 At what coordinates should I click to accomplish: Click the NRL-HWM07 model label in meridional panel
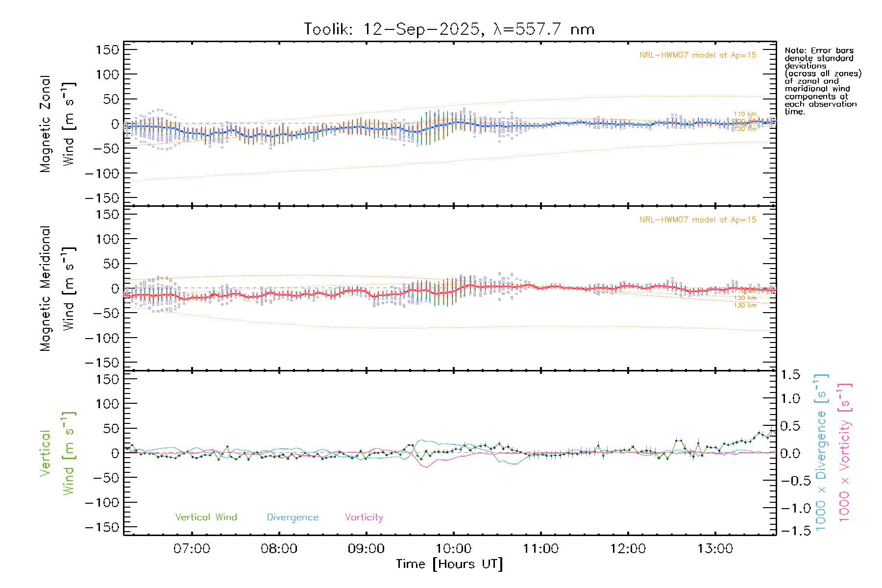(x=698, y=220)
